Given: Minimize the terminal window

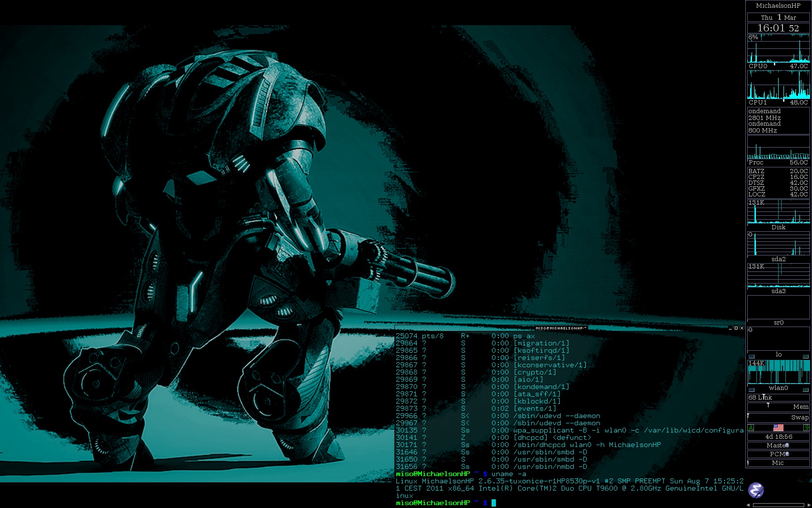Looking at the screenshot, I should 730,328.
